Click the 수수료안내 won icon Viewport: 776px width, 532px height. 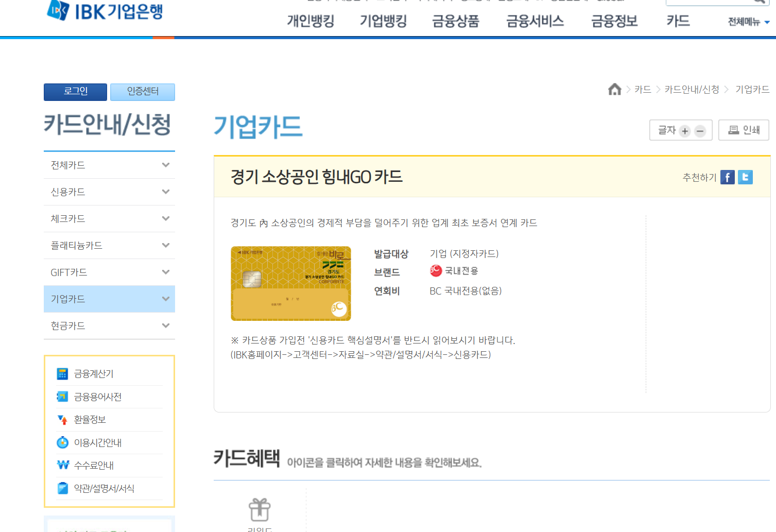point(63,465)
